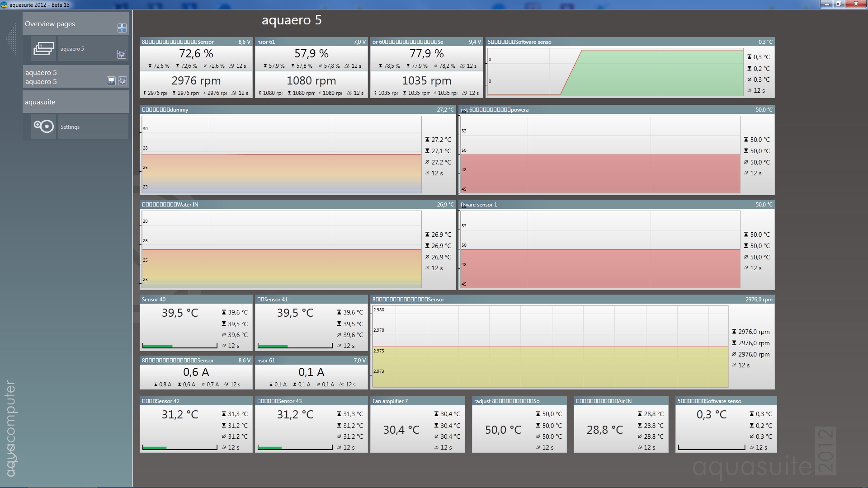Click the Sensor 40 temperature bar gauge
Viewport: 868px width, 488px height.
coord(180,346)
